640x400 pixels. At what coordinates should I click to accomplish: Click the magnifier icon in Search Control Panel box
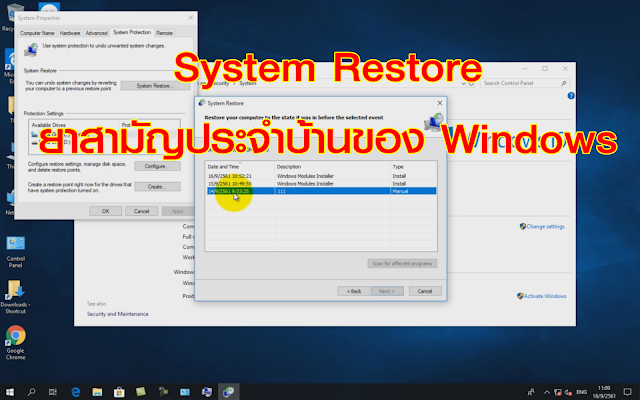point(564,83)
